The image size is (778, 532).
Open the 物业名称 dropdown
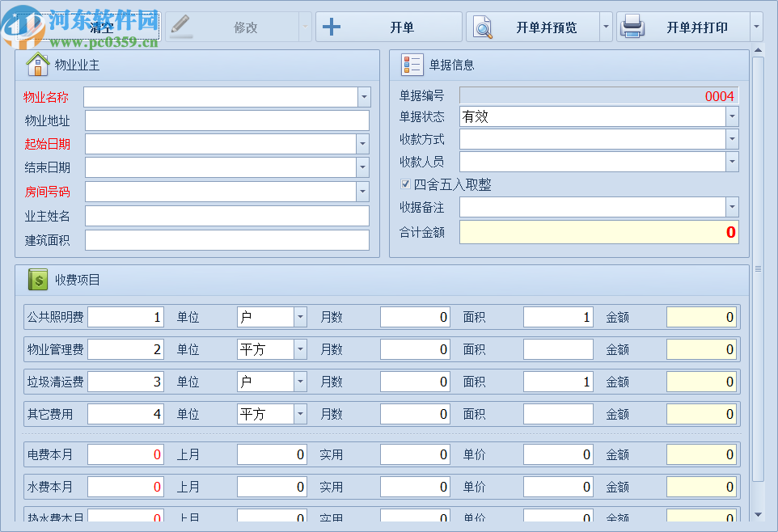[365, 96]
